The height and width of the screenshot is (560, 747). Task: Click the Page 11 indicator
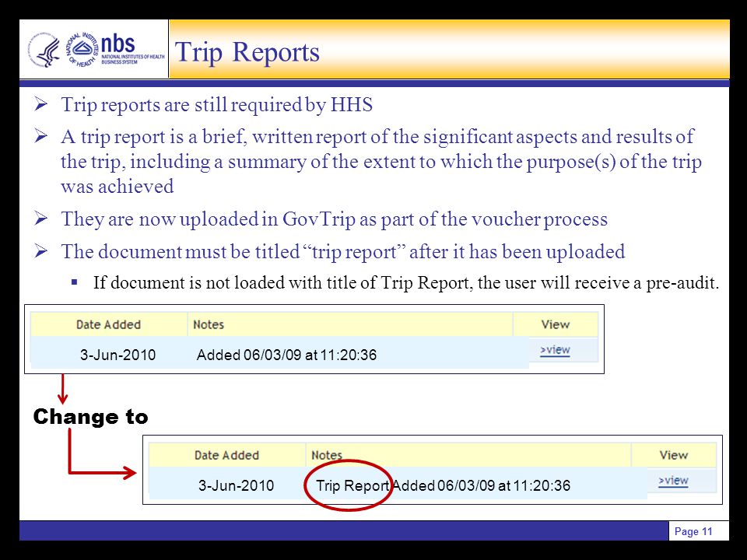point(693,531)
